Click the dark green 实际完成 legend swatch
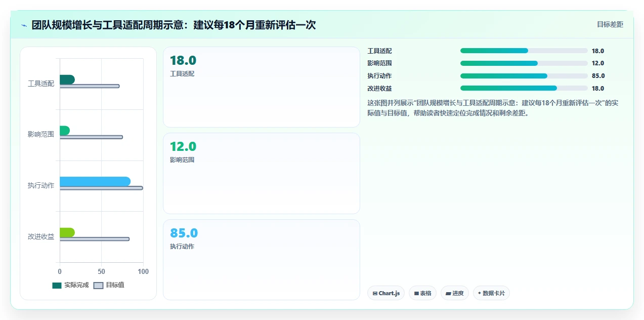This screenshot has width=644, height=320. (57, 285)
